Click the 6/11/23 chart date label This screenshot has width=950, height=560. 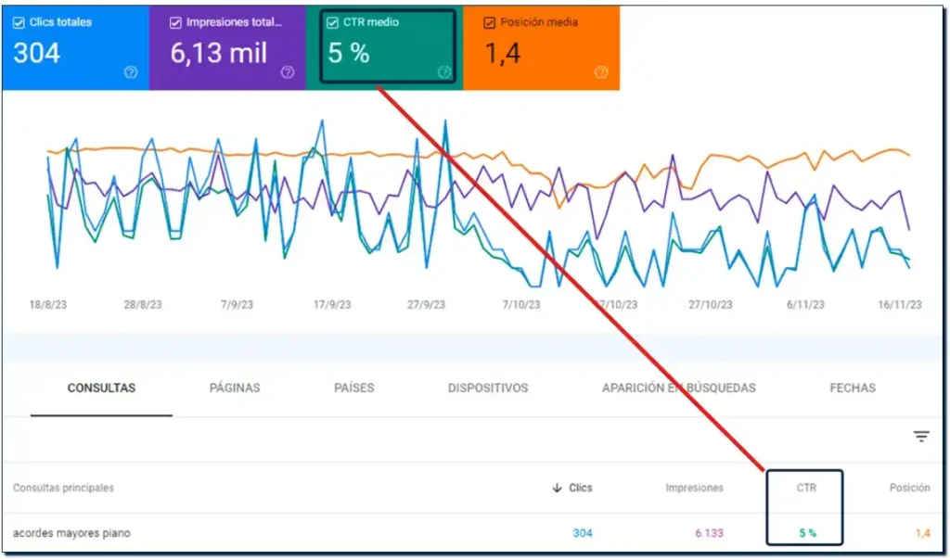(x=805, y=304)
